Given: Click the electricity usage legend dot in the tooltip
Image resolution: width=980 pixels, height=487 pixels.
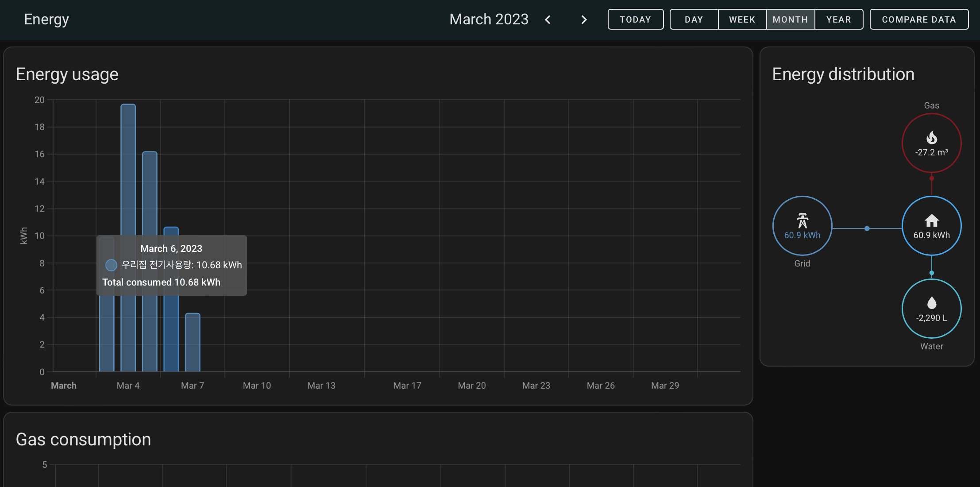Looking at the screenshot, I should click(x=111, y=265).
